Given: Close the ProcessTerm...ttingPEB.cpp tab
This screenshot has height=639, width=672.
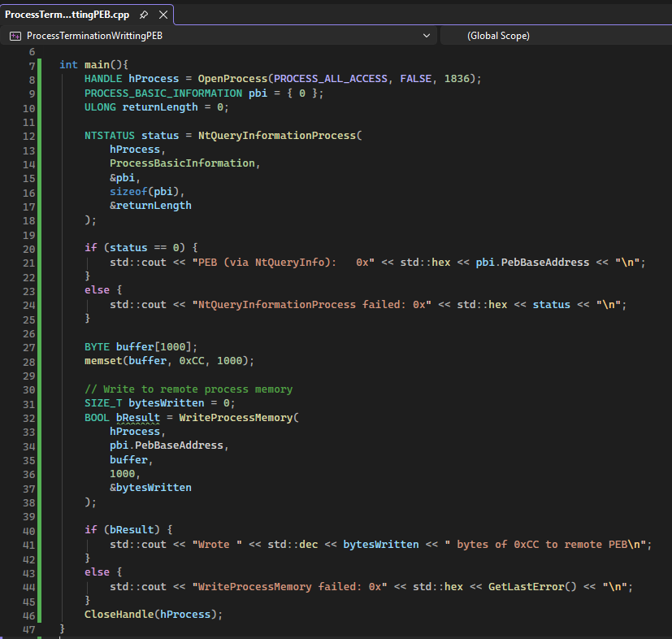Looking at the screenshot, I should [x=163, y=15].
